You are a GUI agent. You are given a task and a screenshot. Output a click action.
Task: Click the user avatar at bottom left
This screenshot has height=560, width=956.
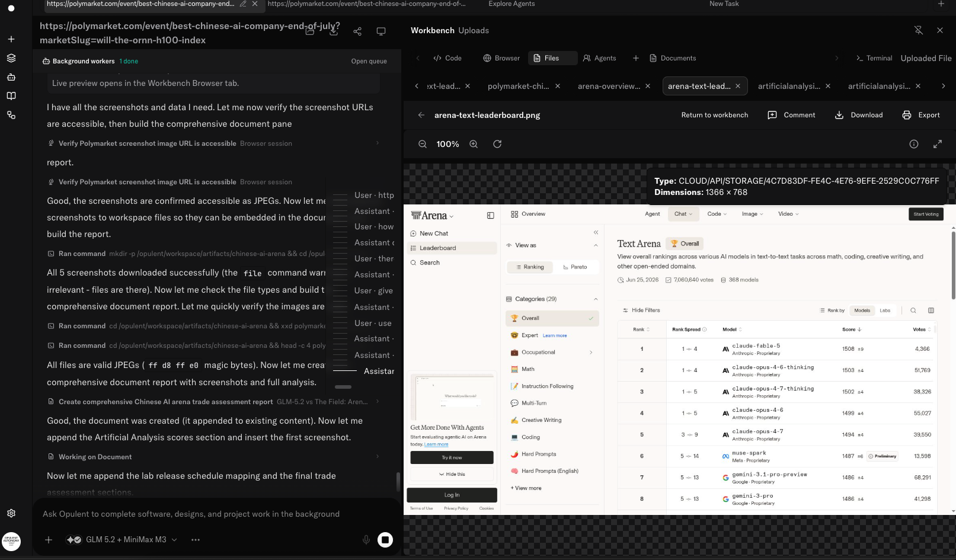tap(11, 541)
